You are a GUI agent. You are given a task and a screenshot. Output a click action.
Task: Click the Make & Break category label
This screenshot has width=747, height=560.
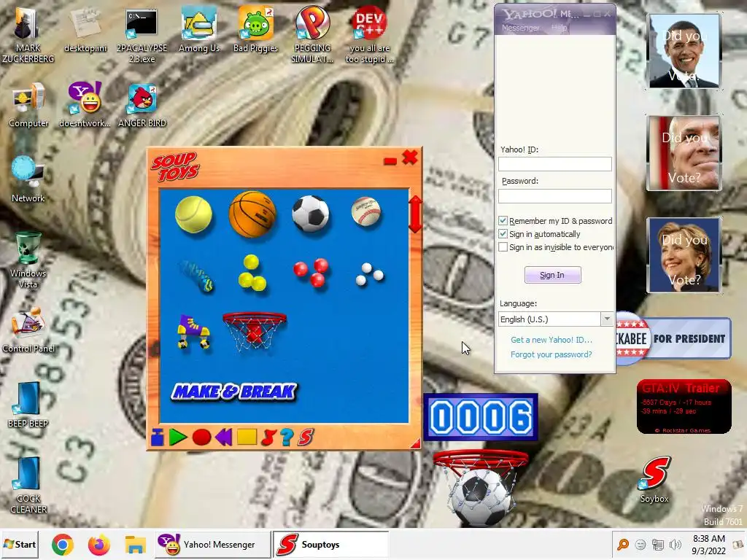(233, 392)
